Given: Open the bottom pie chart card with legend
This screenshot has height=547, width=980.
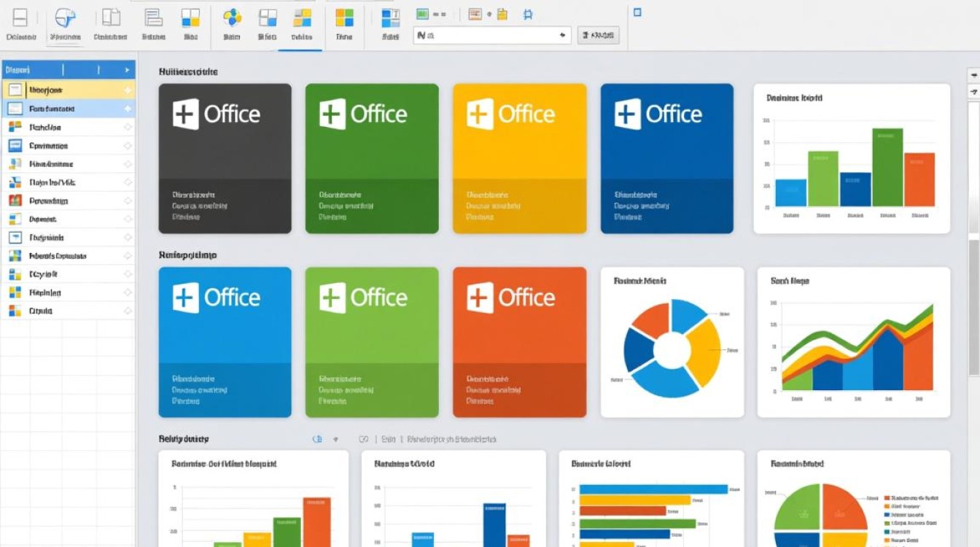Looking at the screenshot, I should 854,499.
